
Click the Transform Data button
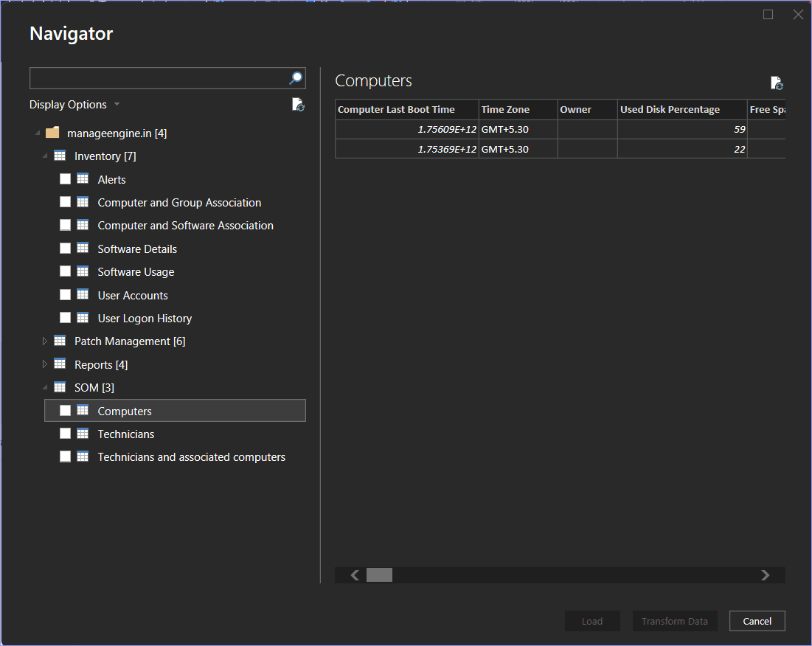pos(674,620)
